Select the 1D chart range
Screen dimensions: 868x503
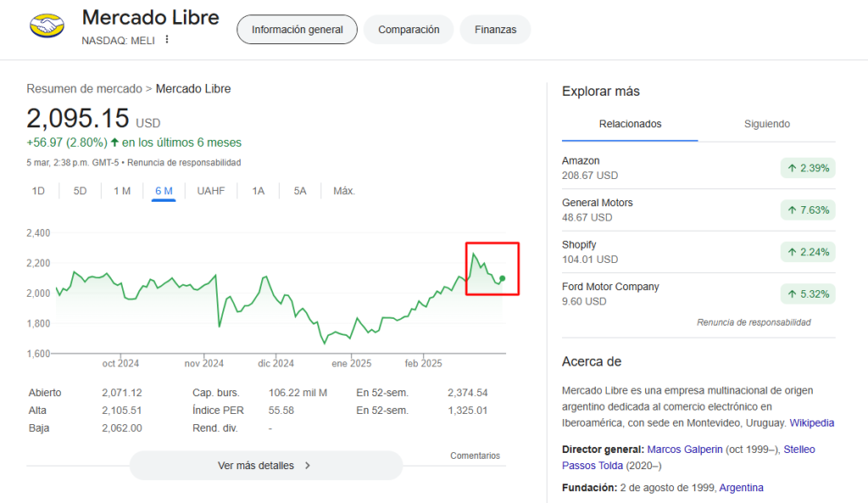pyautogui.click(x=38, y=191)
